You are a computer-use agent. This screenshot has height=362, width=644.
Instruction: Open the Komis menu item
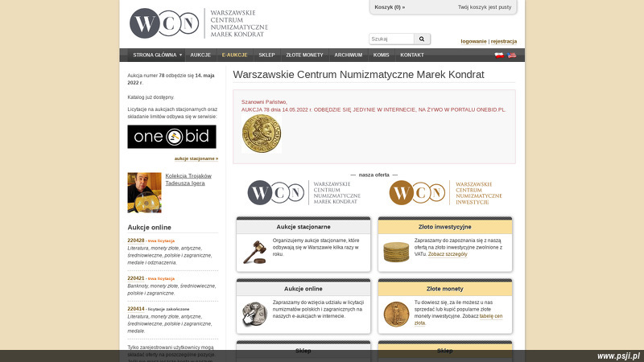coord(381,55)
